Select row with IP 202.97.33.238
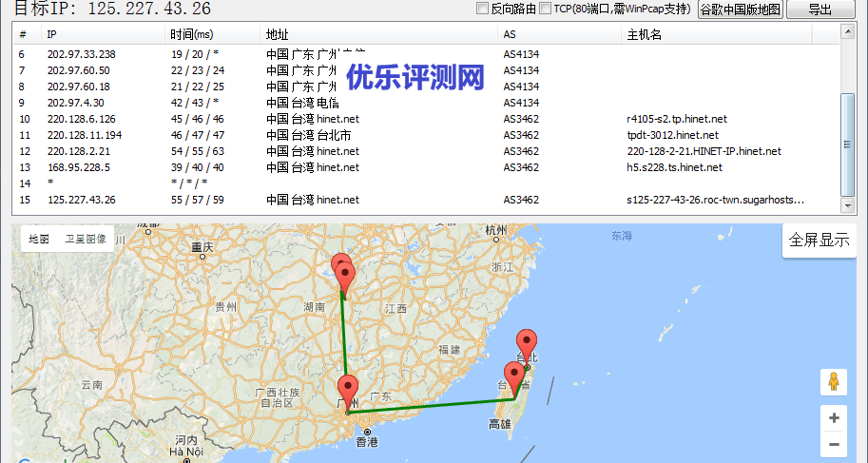Viewport: 868px width, 463px height. point(426,54)
